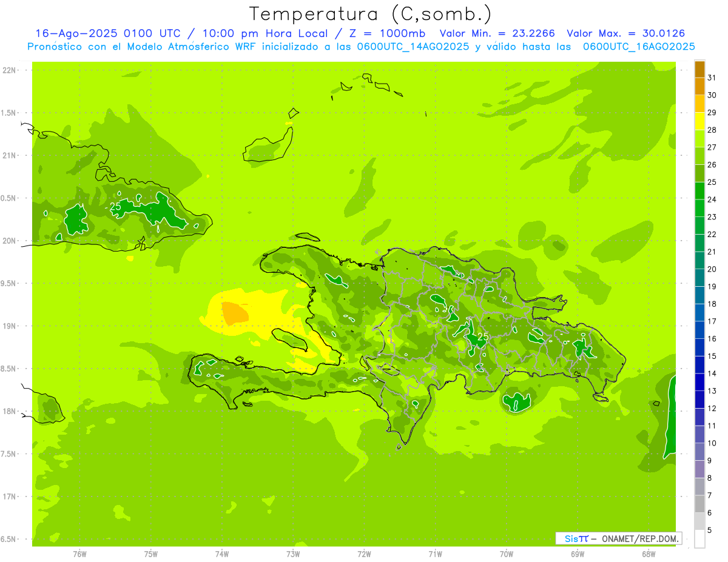Select color scale value "18"

(712, 304)
